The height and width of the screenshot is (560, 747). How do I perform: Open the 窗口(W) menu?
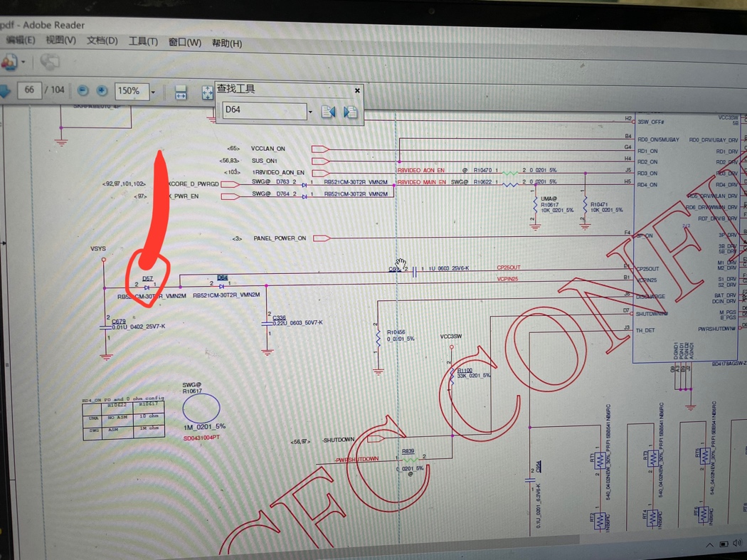tap(185, 43)
